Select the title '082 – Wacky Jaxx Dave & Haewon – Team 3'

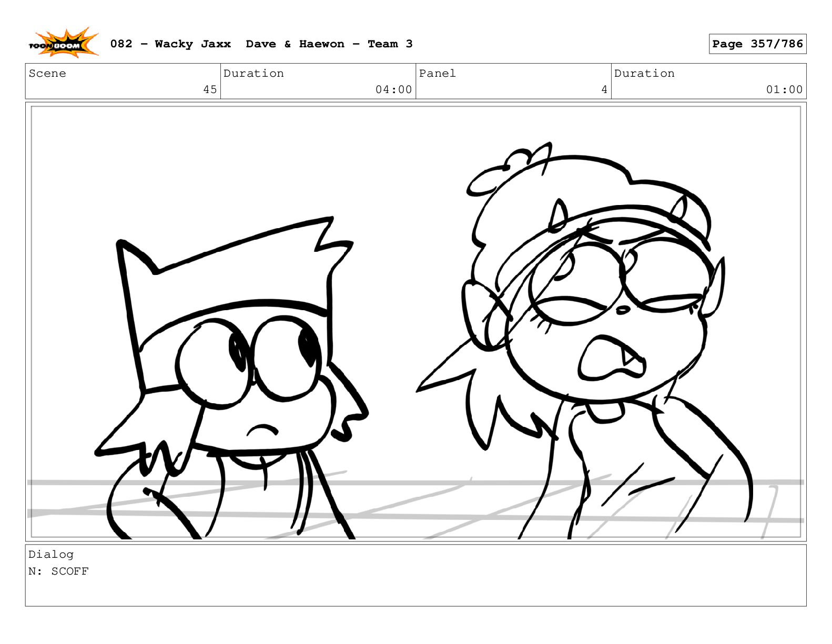click(261, 44)
